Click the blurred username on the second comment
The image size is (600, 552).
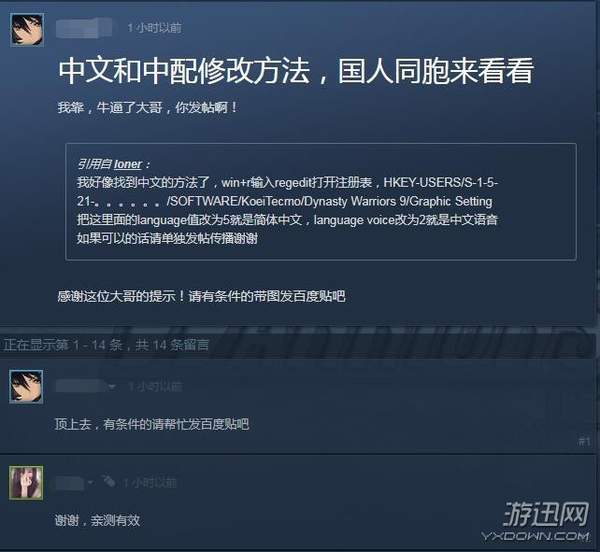pos(70,482)
